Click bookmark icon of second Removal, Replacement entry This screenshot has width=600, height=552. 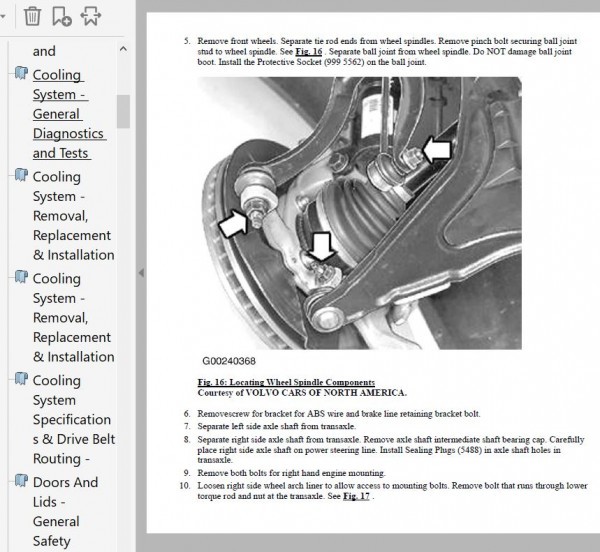point(21,277)
